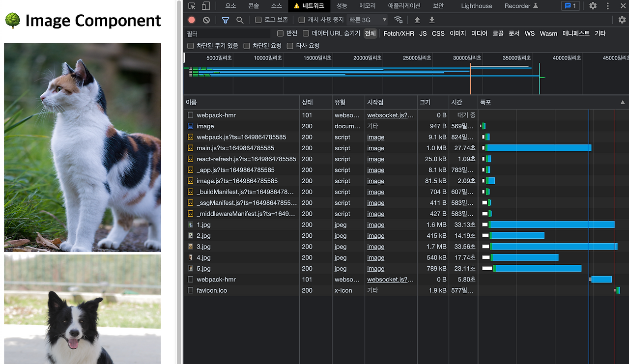Import a HAR file with the upload arrow
The image size is (629, 364).
point(417,20)
